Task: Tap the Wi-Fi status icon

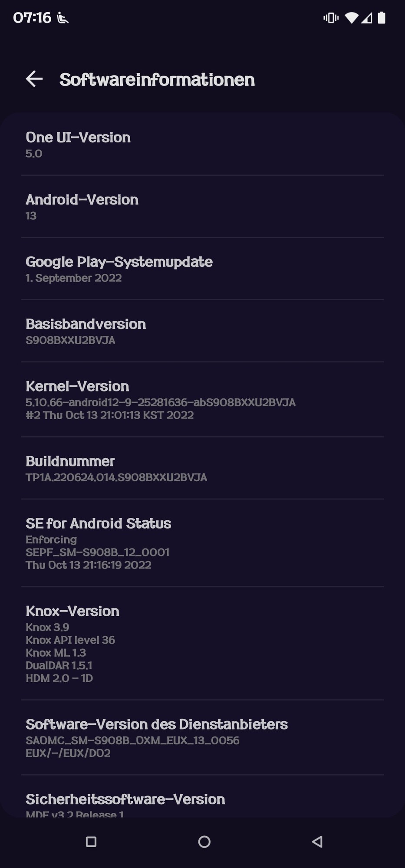Action: tap(351, 18)
